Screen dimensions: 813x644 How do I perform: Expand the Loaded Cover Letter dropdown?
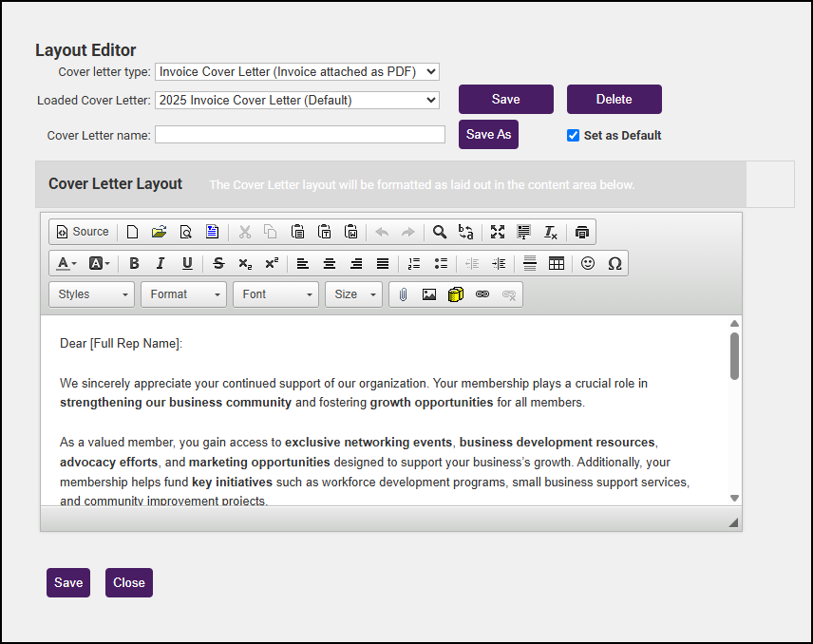tap(296, 100)
